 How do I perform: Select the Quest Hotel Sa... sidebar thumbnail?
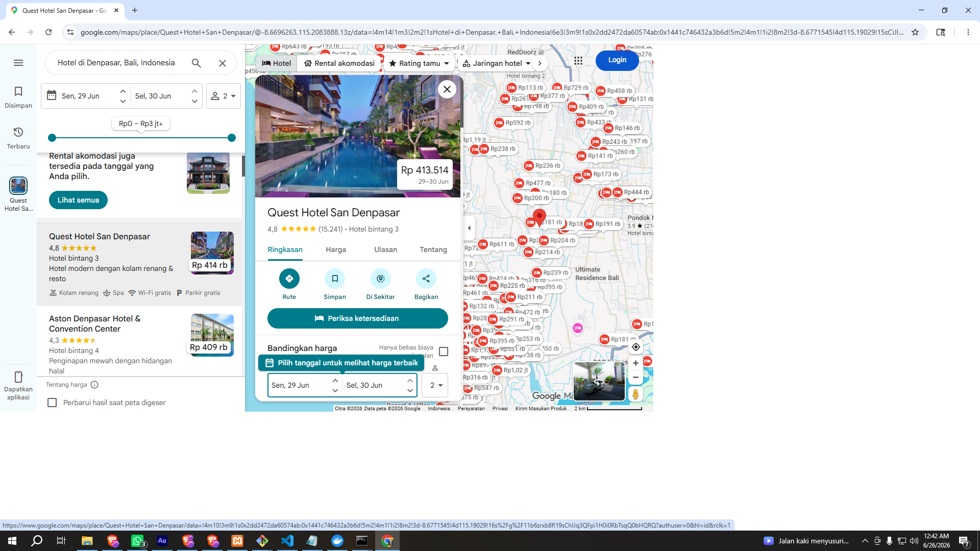pos(18,186)
